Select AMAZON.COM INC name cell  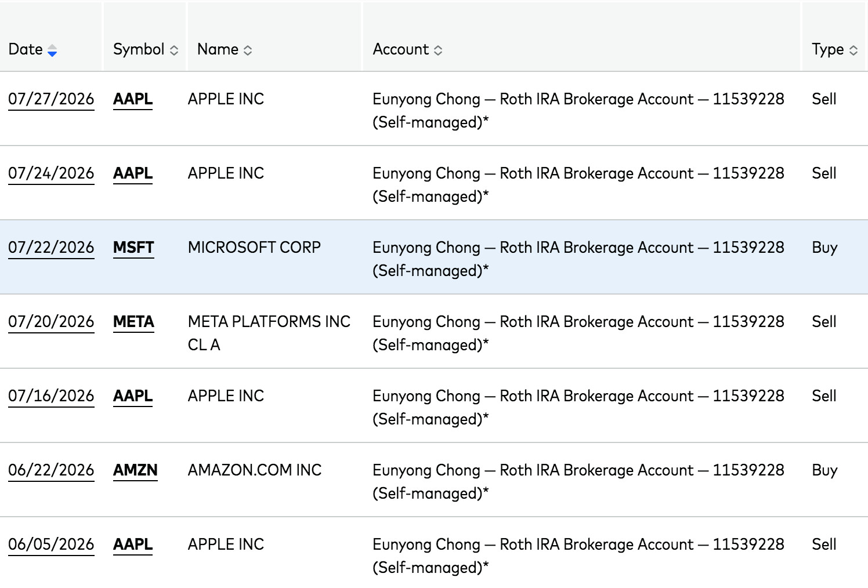[255, 470]
